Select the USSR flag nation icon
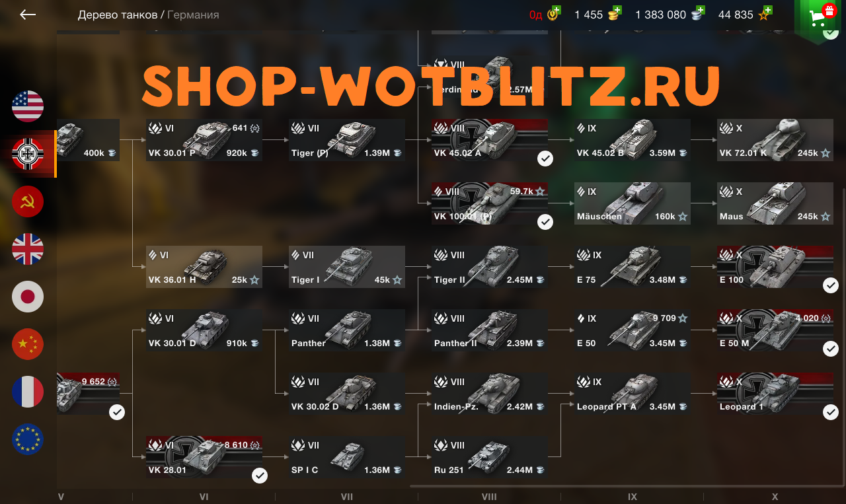The height and width of the screenshot is (504, 846). click(28, 201)
